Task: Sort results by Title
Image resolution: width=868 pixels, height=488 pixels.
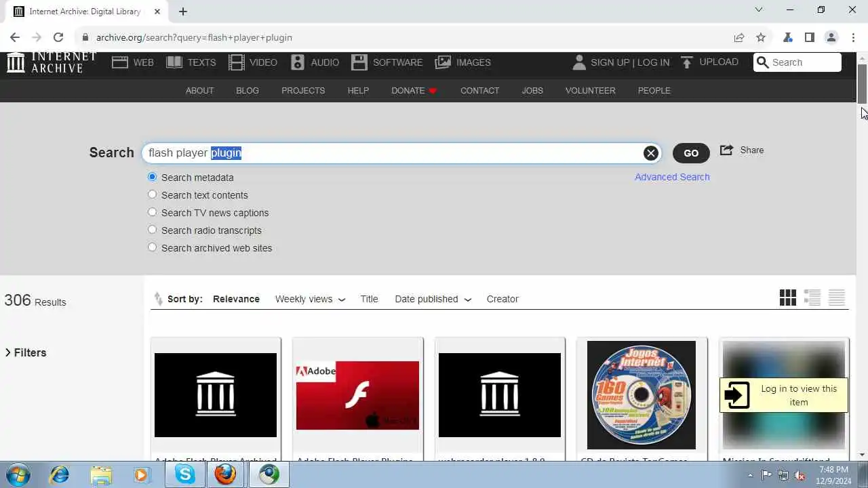Action: (369, 299)
